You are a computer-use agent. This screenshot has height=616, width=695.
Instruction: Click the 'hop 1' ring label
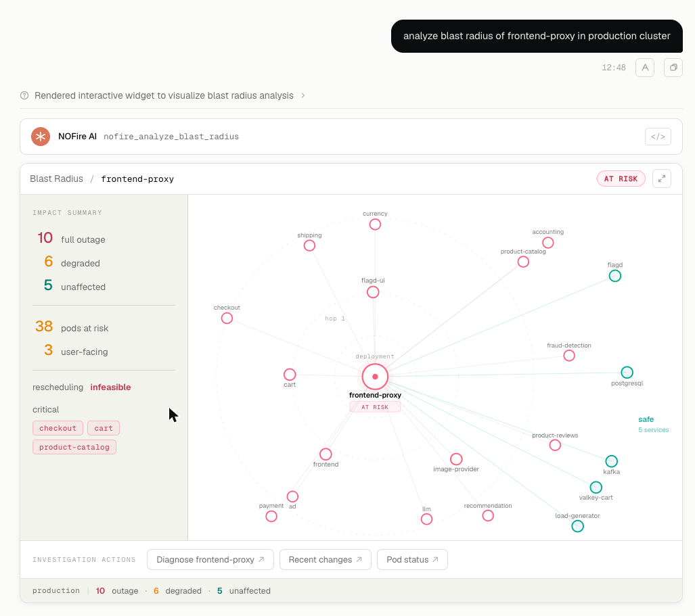point(335,318)
